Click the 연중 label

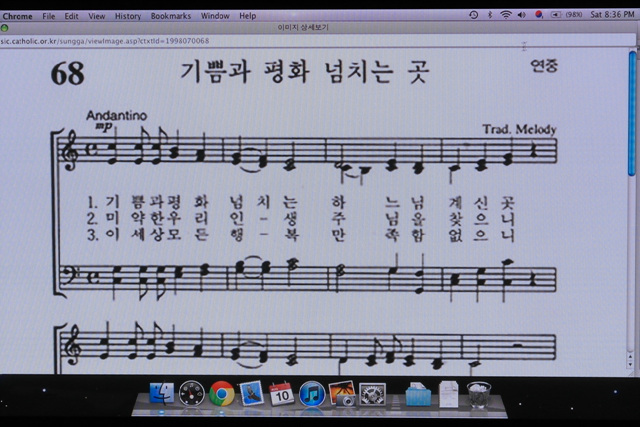(x=544, y=65)
